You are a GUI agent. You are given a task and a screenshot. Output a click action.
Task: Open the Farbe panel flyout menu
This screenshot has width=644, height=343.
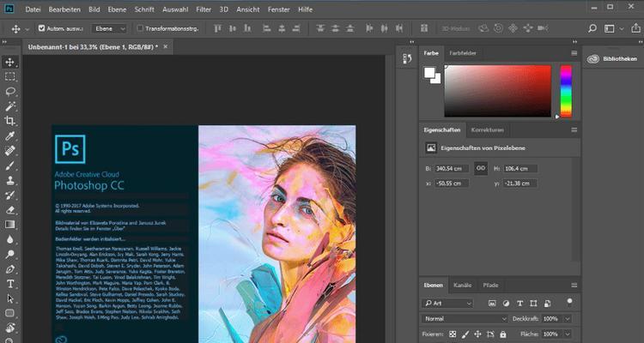[574, 53]
